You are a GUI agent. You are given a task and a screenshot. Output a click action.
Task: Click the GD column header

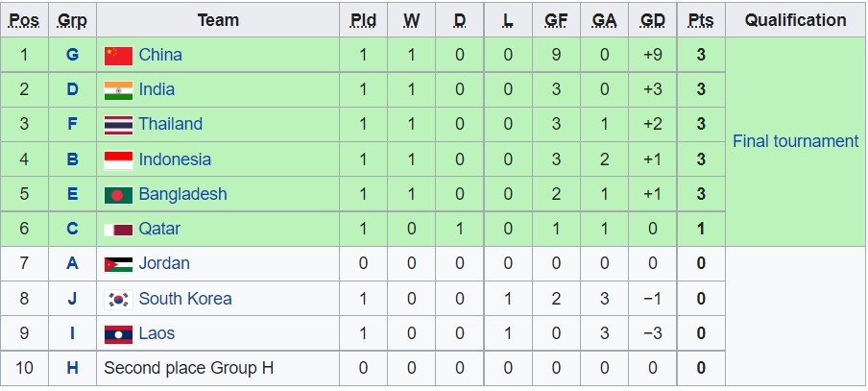652,20
